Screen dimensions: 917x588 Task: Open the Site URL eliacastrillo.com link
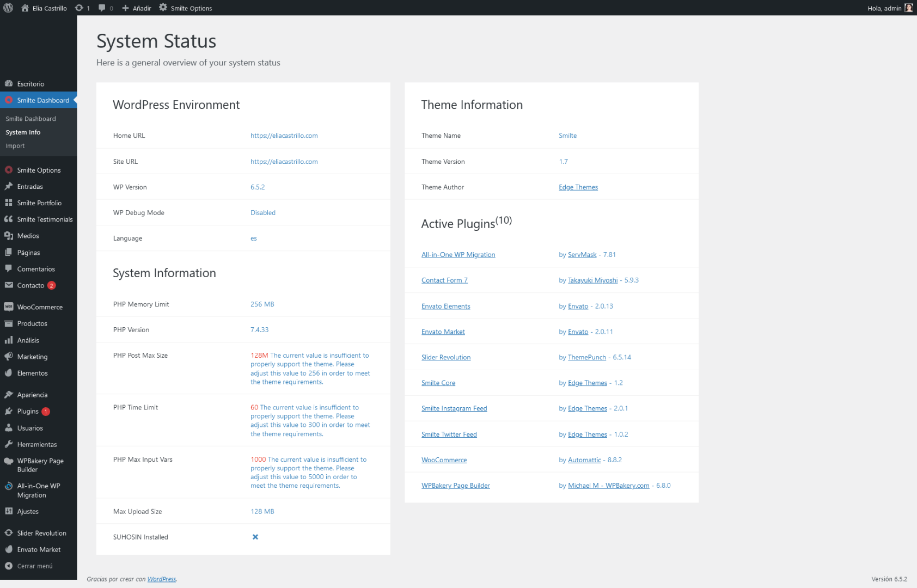tap(284, 162)
